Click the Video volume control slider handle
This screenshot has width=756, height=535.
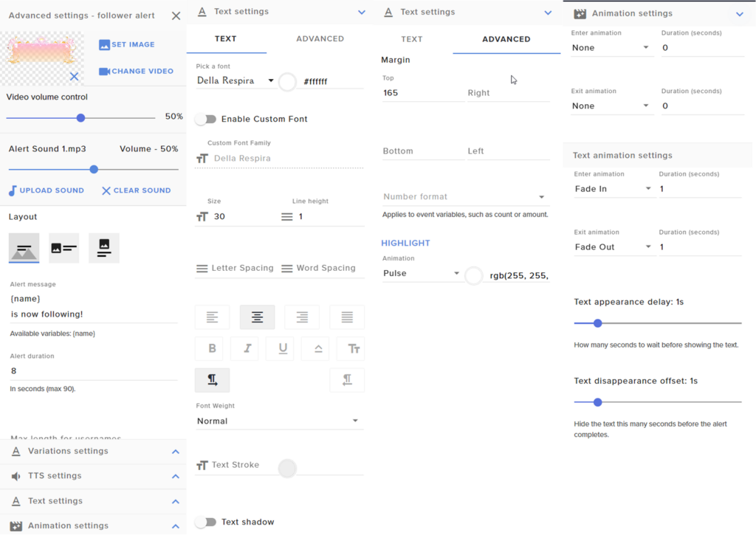[81, 118]
